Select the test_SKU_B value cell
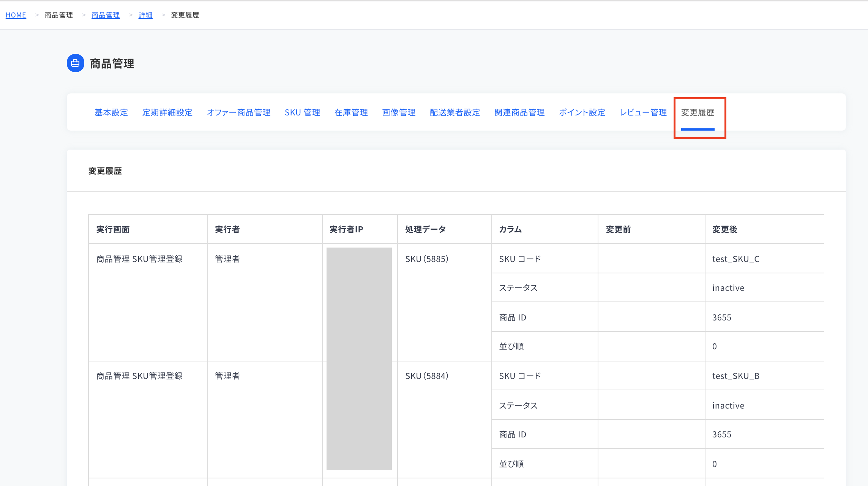 click(764, 376)
